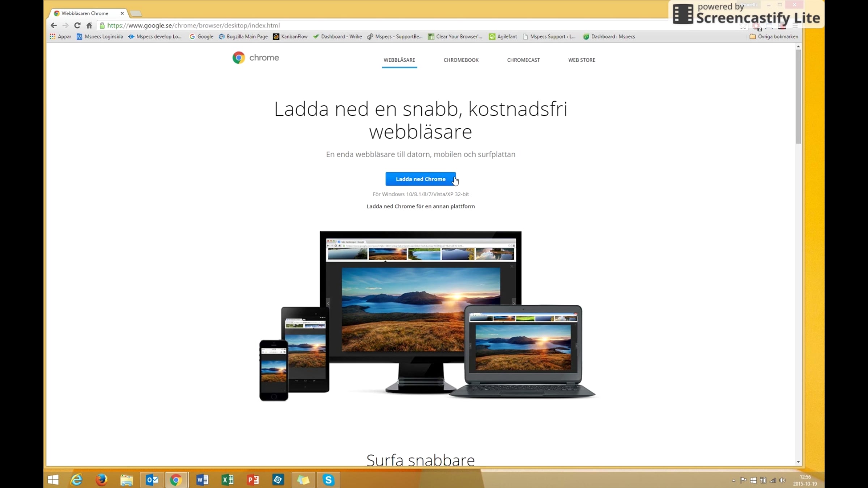This screenshot has height=488, width=868.
Task: Reload the current page
Action: coord(77,25)
